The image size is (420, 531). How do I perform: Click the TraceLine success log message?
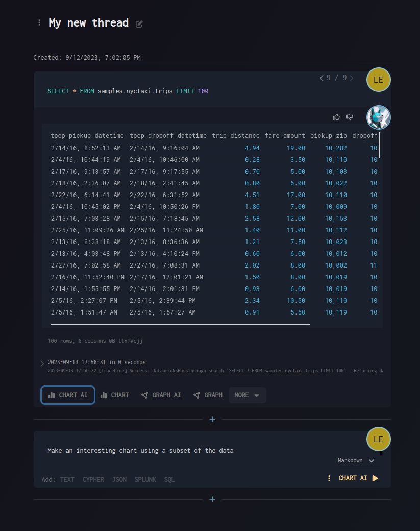tap(215, 371)
